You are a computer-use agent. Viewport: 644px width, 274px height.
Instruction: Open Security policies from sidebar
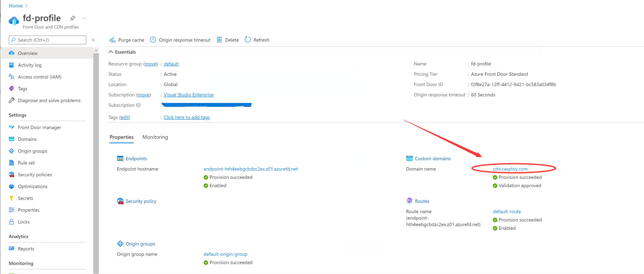[35, 175]
